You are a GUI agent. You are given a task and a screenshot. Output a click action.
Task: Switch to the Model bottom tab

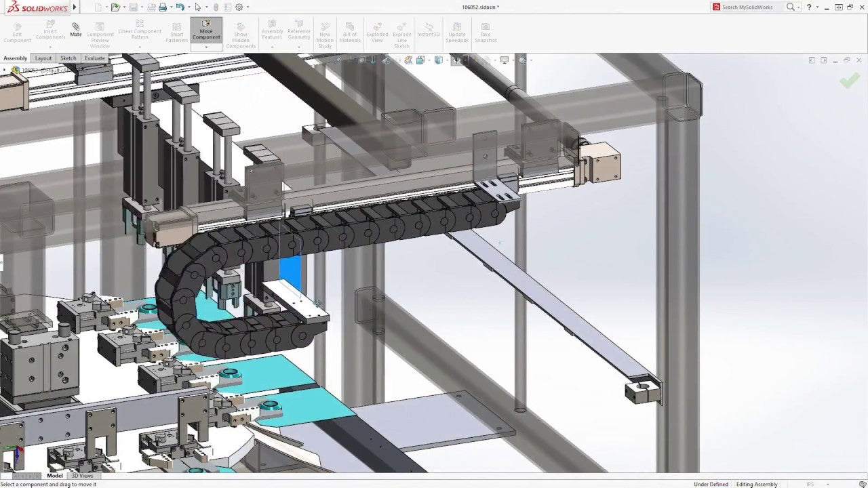[55, 476]
